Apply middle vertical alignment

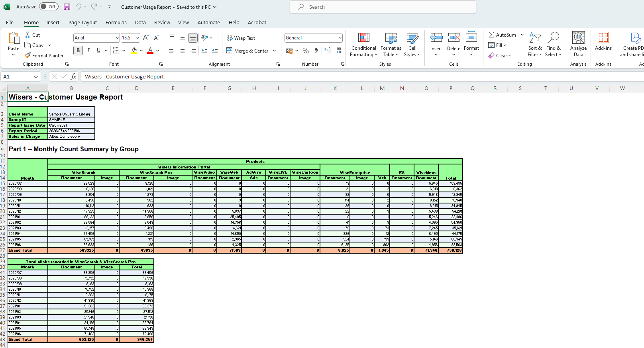coord(183,38)
